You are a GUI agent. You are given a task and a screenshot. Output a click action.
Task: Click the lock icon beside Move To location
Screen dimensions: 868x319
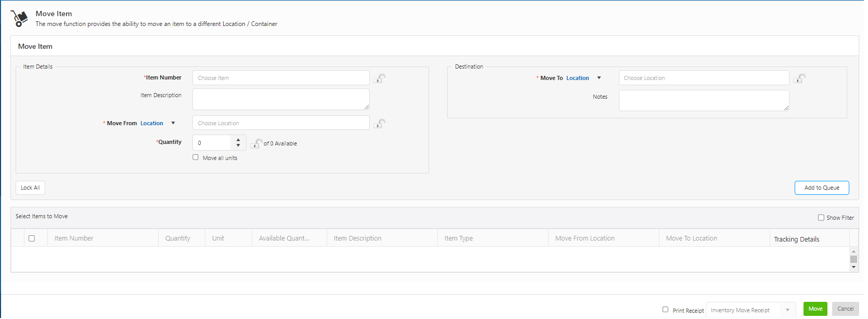(x=800, y=78)
